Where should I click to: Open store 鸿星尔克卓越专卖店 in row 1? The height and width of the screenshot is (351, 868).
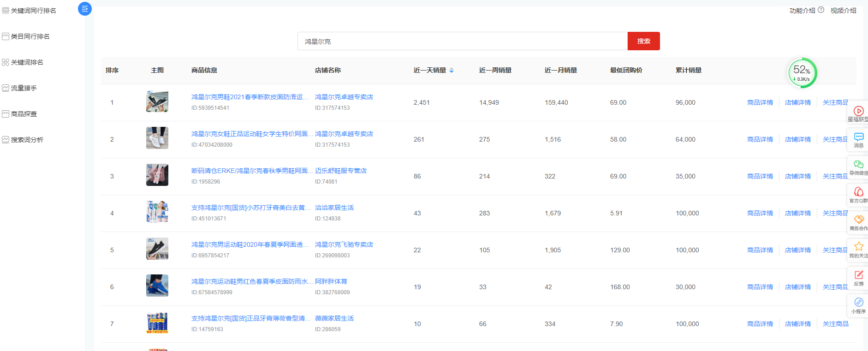click(344, 97)
